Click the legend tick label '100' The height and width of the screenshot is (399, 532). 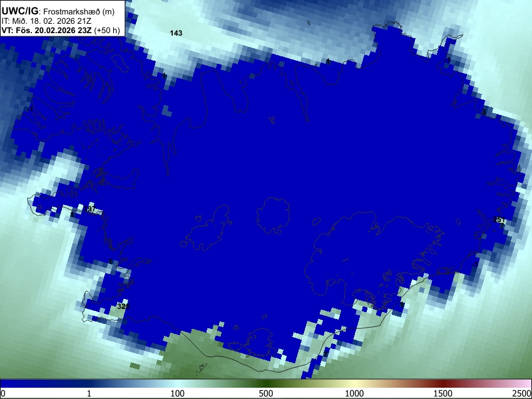click(178, 393)
